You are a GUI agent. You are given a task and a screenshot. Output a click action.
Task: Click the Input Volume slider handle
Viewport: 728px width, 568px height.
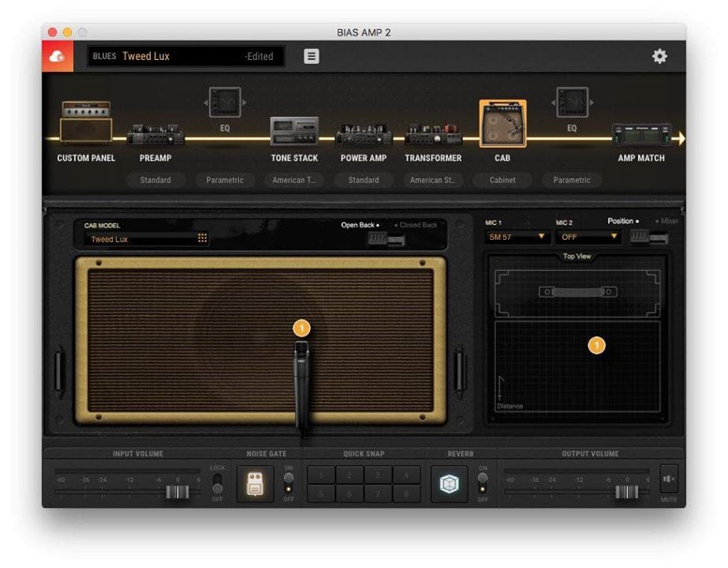tap(177, 491)
